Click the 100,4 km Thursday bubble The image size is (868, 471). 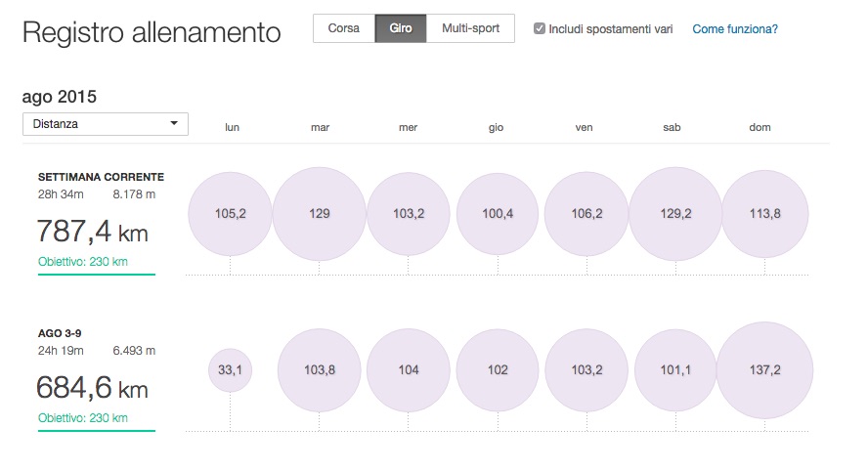tap(498, 214)
